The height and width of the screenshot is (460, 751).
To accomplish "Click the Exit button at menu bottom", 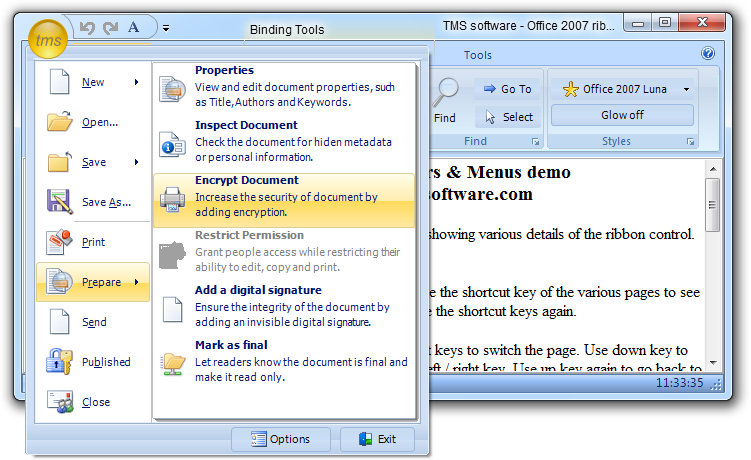I will tap(377, 439).
